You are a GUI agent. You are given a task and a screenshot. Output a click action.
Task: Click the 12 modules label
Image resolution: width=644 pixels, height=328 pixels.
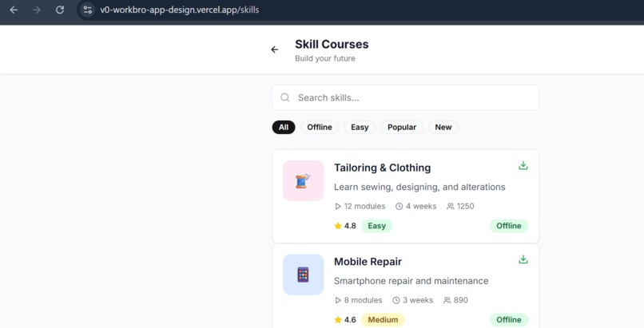pyautogui.click(x=364, y=206)
